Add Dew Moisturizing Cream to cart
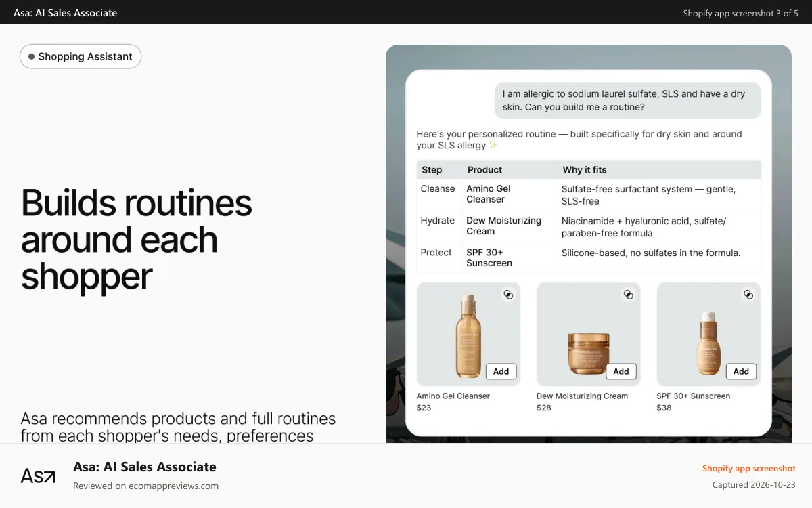812x508 pixels. 621,371
